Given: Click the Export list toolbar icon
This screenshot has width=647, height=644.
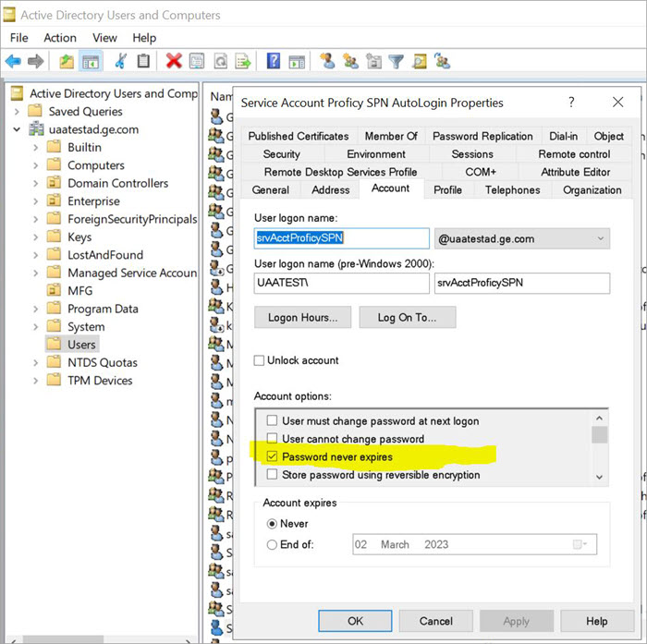Looking at the screenshot, I should 243,61.
